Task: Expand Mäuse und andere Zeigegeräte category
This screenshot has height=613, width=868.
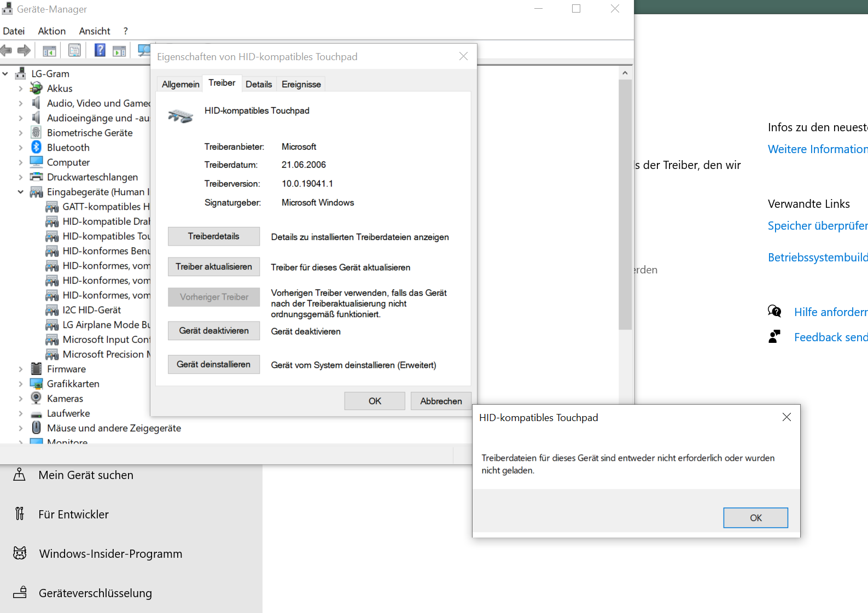Action: click(x=21, y=428)
